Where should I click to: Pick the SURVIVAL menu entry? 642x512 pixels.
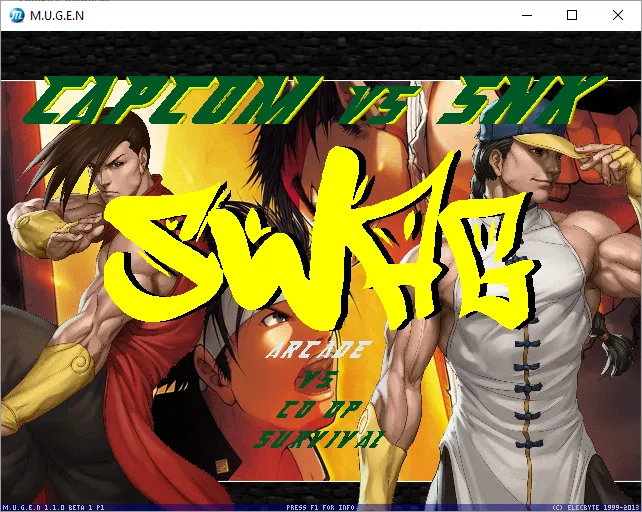pyautogui.click(x=319, y=439)
